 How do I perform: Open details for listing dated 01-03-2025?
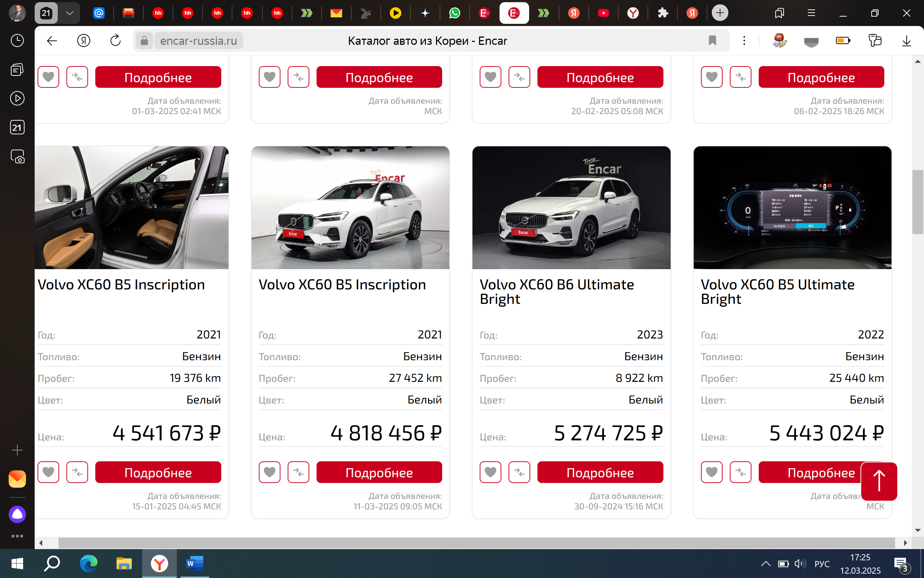tap(158, 77)
